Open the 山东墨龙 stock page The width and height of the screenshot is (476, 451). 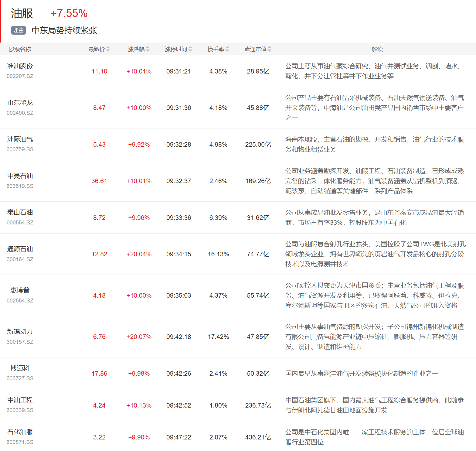(20, 103)
